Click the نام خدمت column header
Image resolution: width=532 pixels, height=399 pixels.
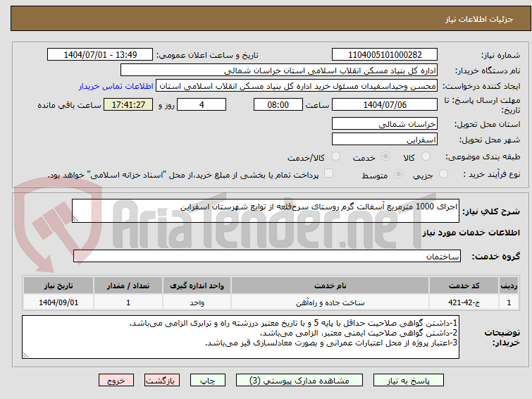(330, 286)
